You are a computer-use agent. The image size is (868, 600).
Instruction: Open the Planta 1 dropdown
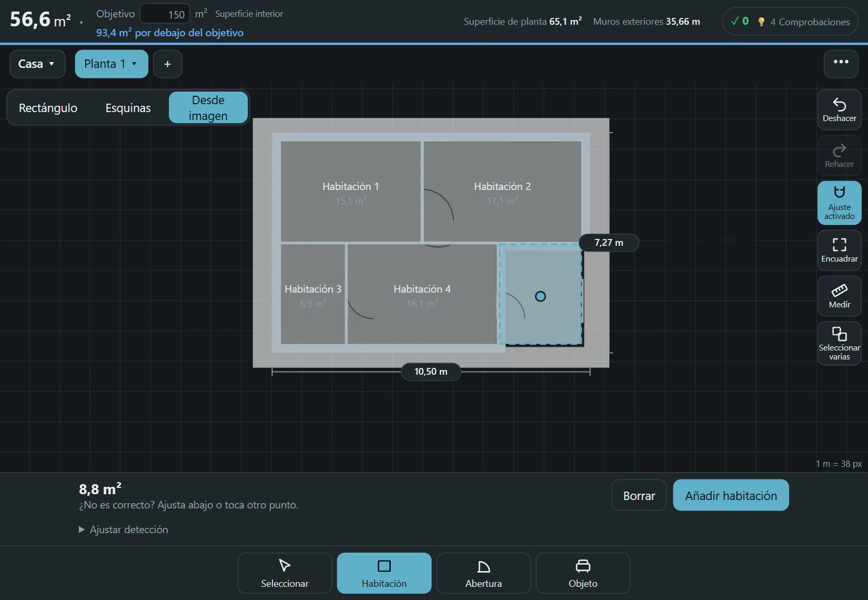point(112,64)
